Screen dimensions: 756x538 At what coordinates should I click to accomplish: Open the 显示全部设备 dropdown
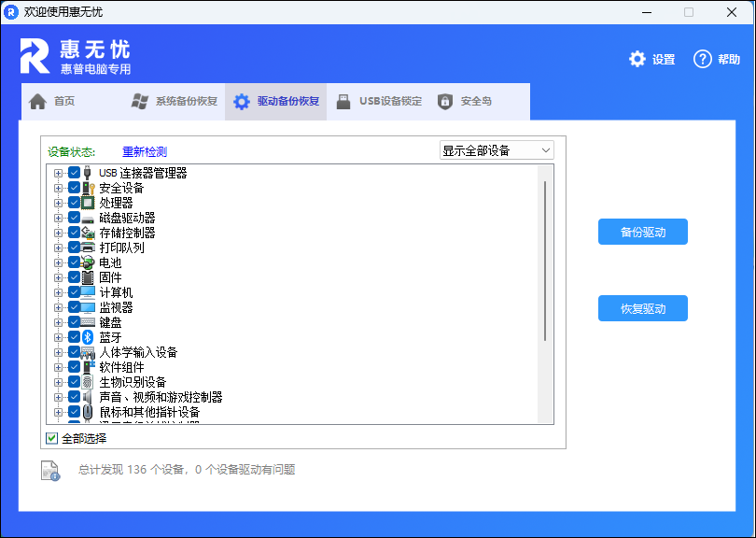497,149
